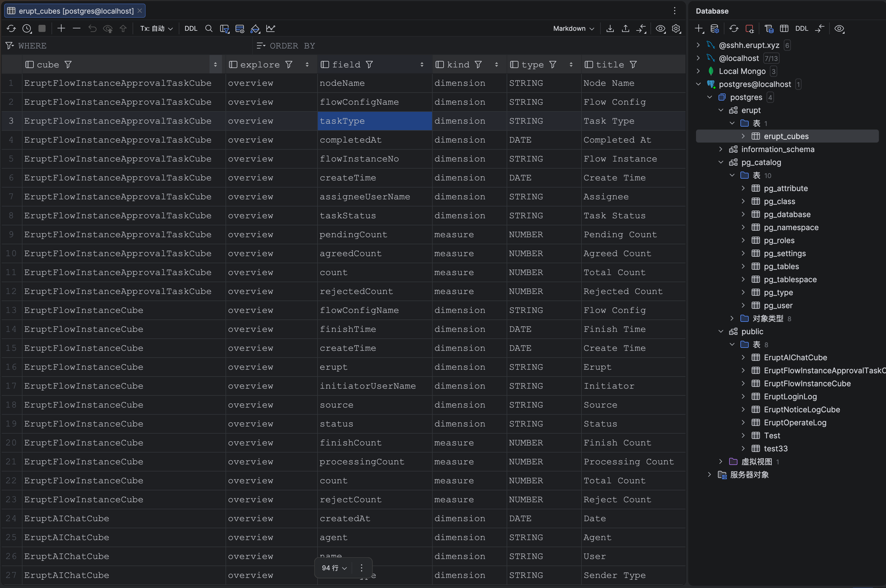The width and height of the screenshot is (886, 588).
Task: Sort by the cube column sort arrows
Action: (x=215, y=64)
